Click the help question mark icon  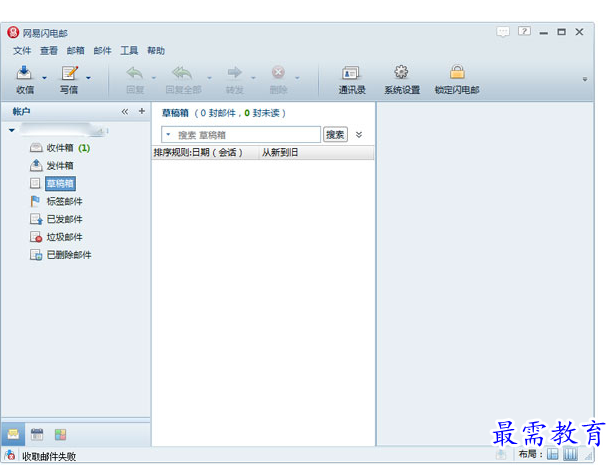[524, 31]
